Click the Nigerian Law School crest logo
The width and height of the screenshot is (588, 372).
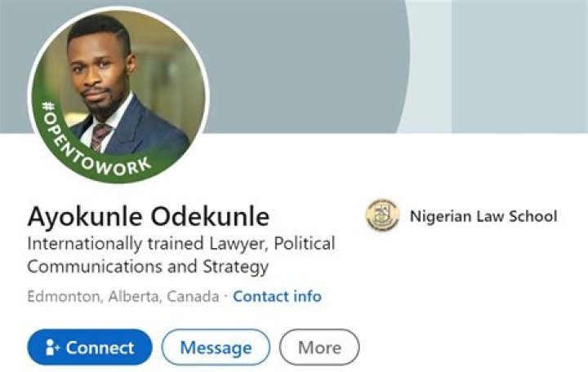click(381, 216)
